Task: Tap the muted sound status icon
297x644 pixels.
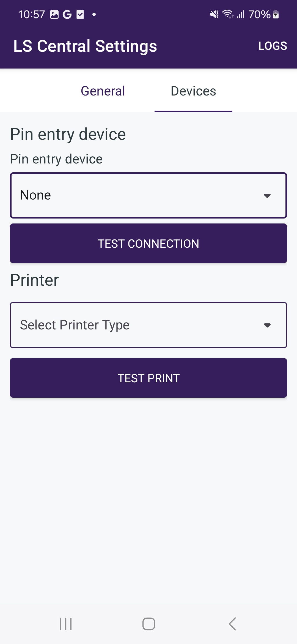Action: coord(214,14)
